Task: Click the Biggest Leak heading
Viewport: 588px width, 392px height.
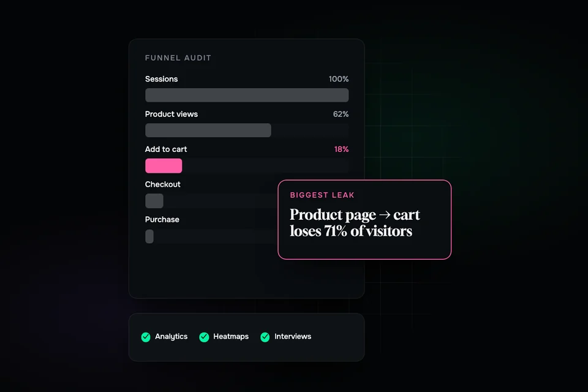Action: tap(322, 195)
